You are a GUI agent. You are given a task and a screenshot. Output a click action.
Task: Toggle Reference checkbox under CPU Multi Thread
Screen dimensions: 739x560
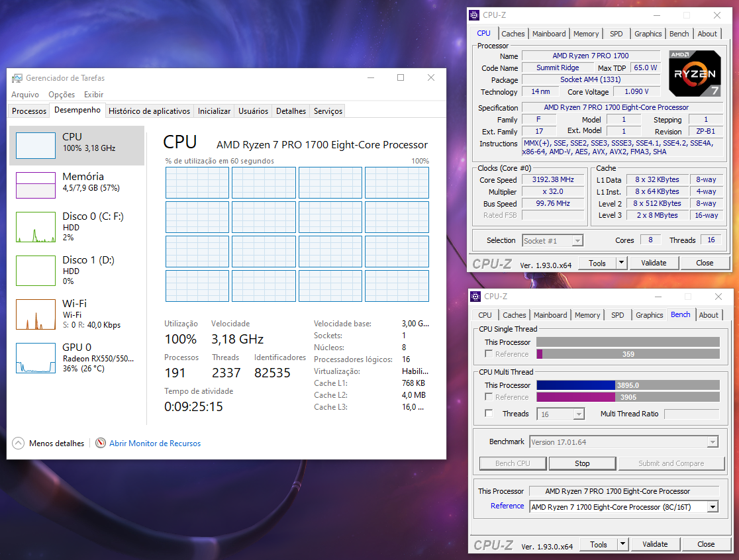point(489,397)
